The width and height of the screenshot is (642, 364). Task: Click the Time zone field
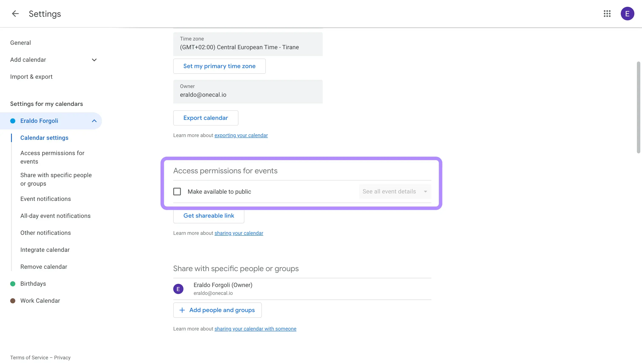(248, 44)
